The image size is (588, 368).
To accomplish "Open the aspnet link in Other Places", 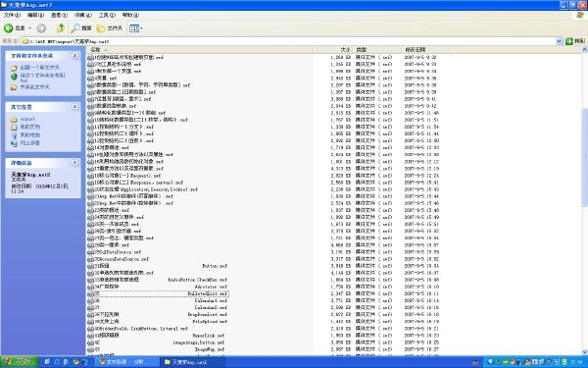I will point(27,119).
